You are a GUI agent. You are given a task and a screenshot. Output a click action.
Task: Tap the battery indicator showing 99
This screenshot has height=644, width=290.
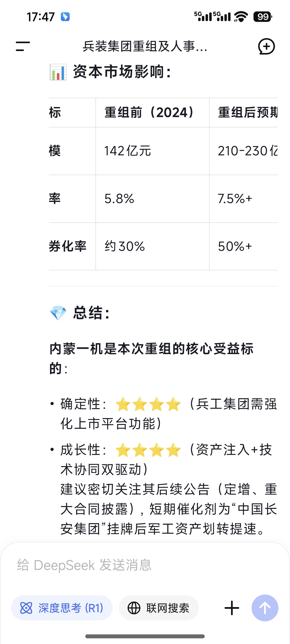[263, 17]
